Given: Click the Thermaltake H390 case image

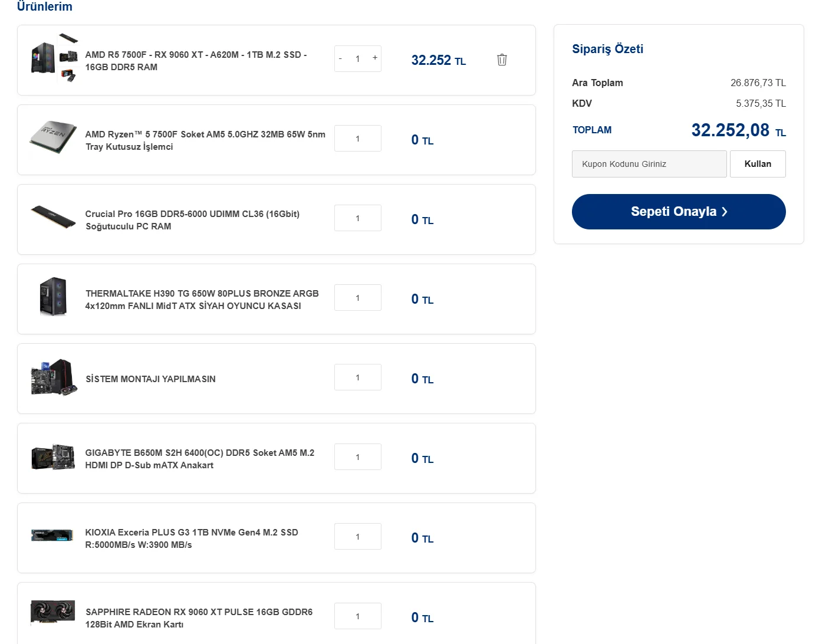Looking at the screenshot, I should tap(54, 296).
